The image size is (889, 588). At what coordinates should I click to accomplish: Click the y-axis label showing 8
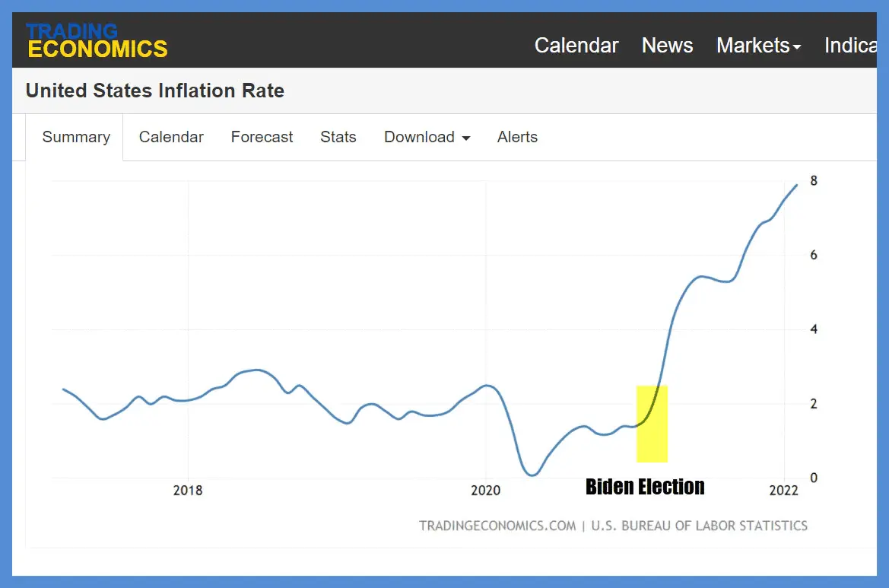click(814, 181)
